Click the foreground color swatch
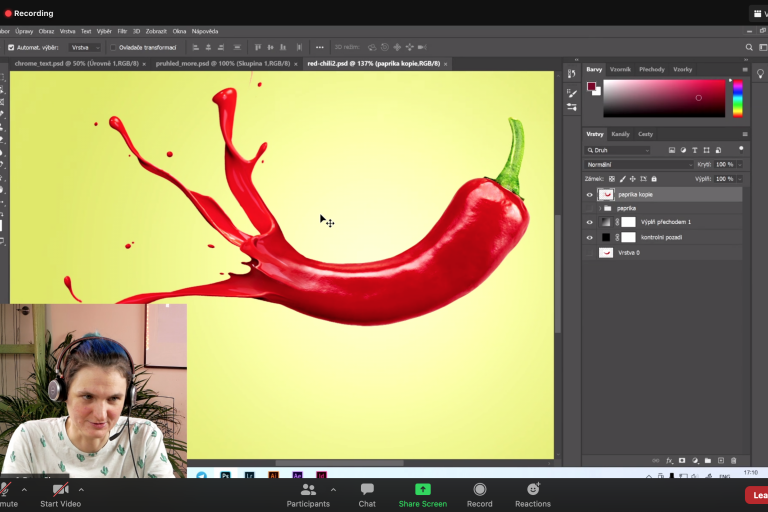The height and width of the screenshot is (512, 768). 591,87
